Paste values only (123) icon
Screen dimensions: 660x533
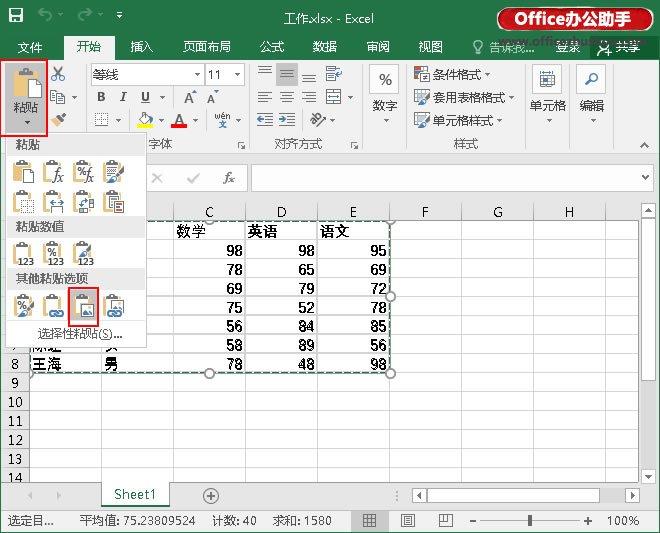23,253
